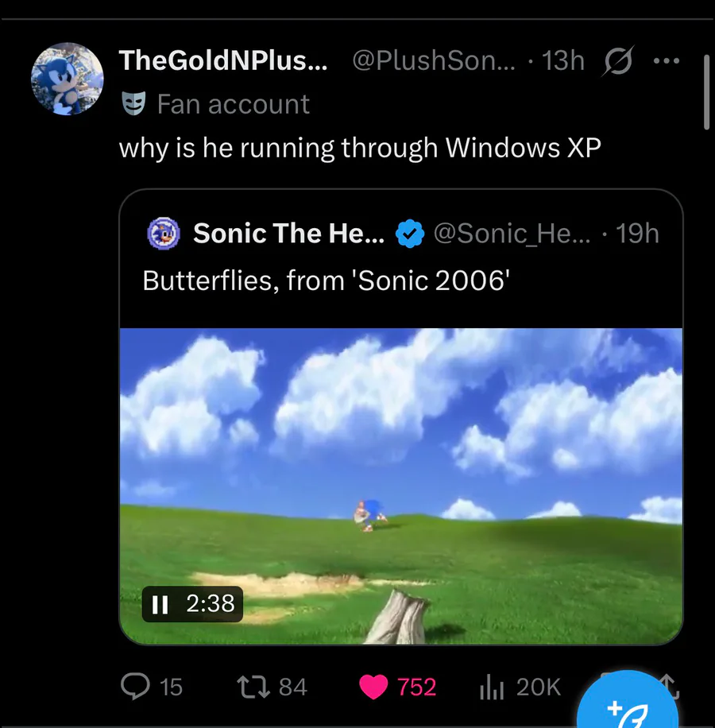Open the reply icon with 15 comments
Screen dimensions: 715x728
pyautogui.click(x=137, y=686)
